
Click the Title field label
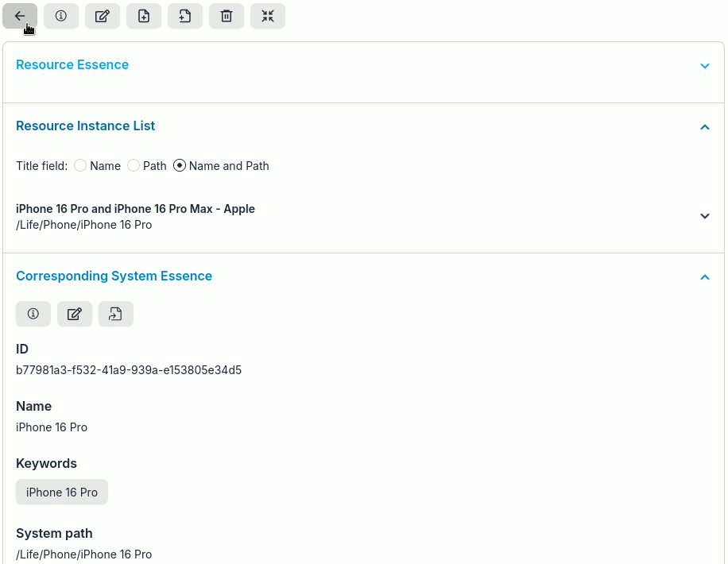(x=42, y=166)
